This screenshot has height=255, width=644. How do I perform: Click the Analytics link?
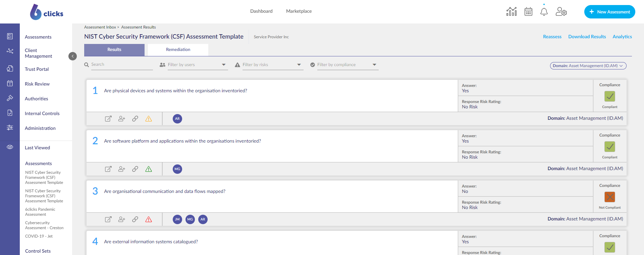[622, 37]
